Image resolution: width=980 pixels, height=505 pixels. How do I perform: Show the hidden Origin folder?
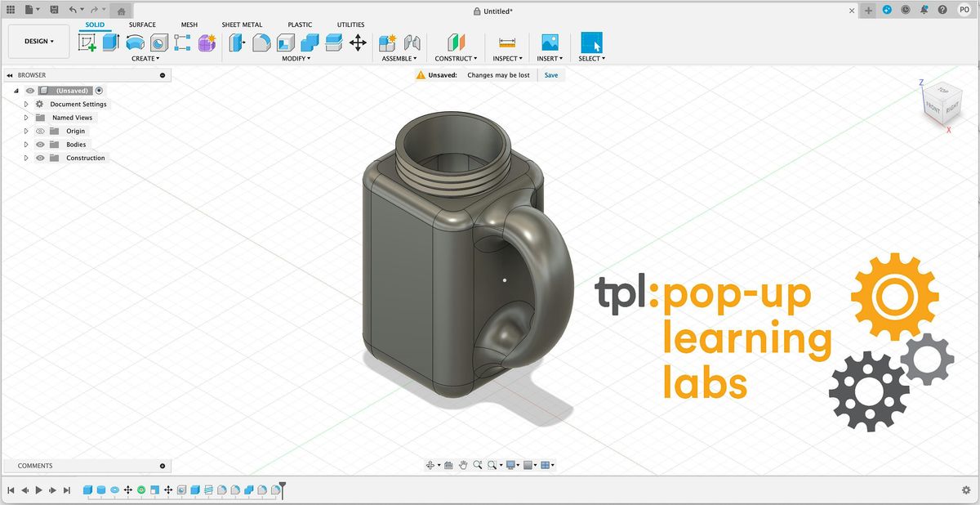40,131
